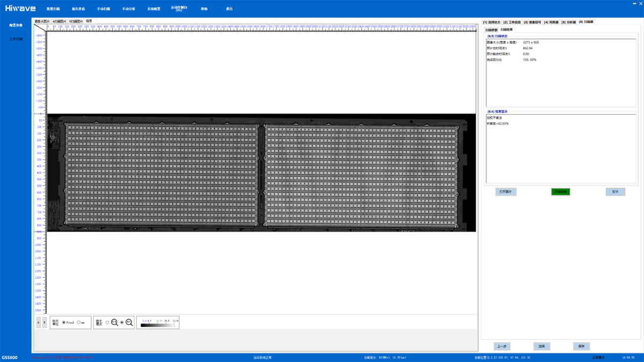This screenshot has width=644, height=362.
Task: Click the fit-width magnifier icon
Action: [x=129, y=322]
